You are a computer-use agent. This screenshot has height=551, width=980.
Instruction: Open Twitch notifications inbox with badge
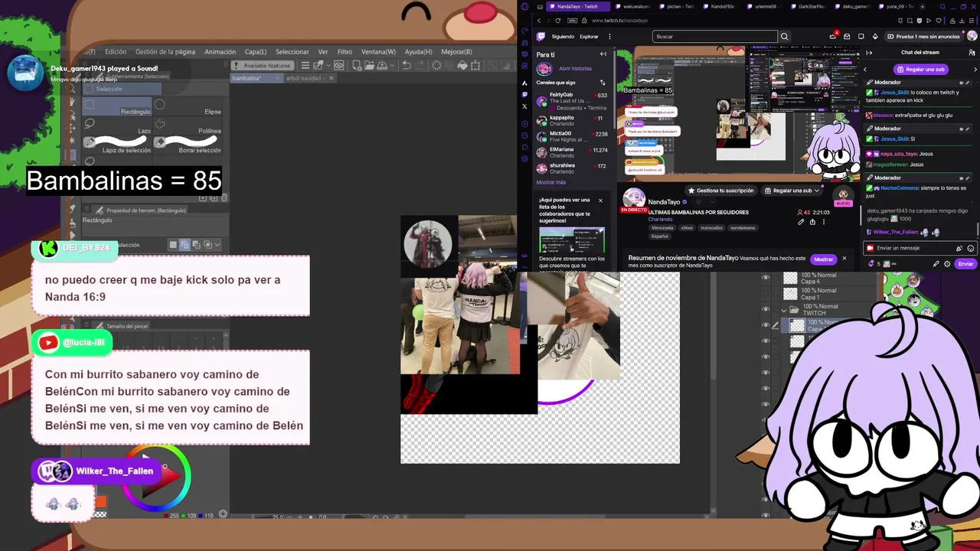tap(833, 36)
